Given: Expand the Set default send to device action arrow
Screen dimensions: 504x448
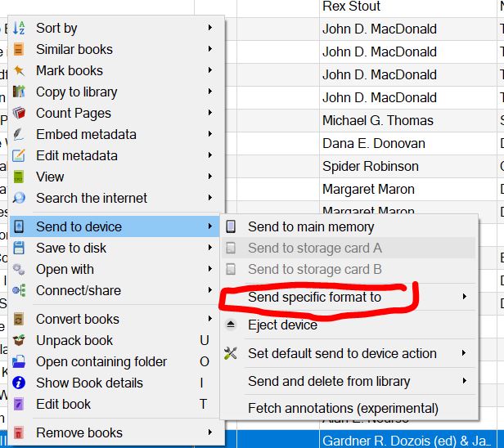Looking at the screenshot, I should [465, 353].
